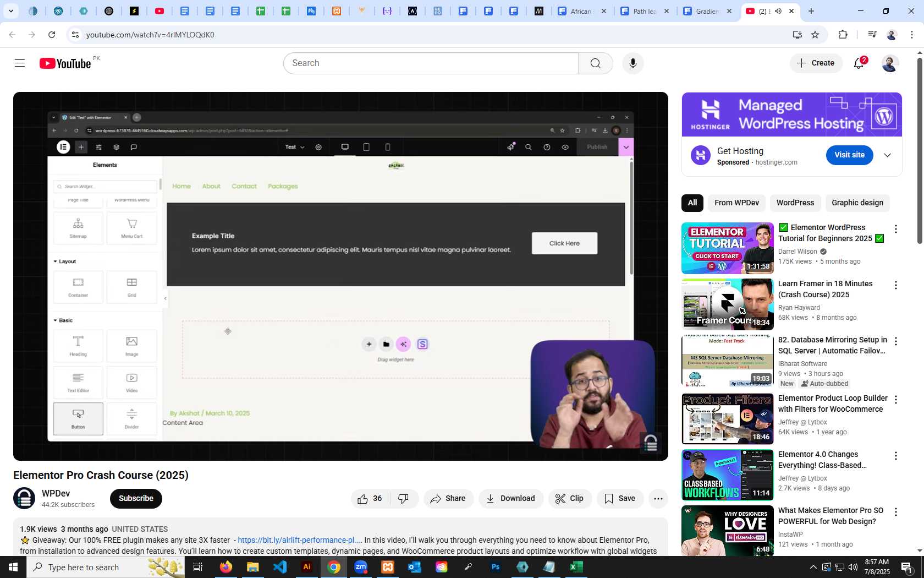The width and height of the screenshot is (924, 578).
Task: Dislike this video
Action: [404, 499]
